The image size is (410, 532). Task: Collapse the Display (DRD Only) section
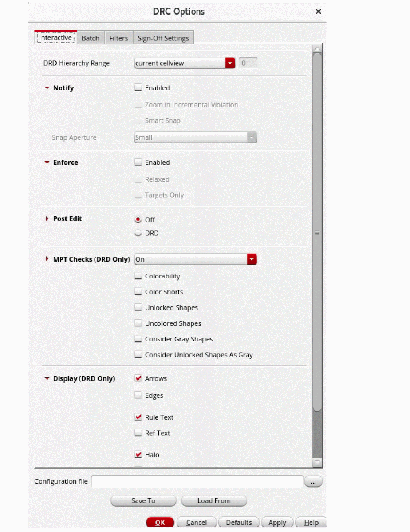click(x=47, y=378)
